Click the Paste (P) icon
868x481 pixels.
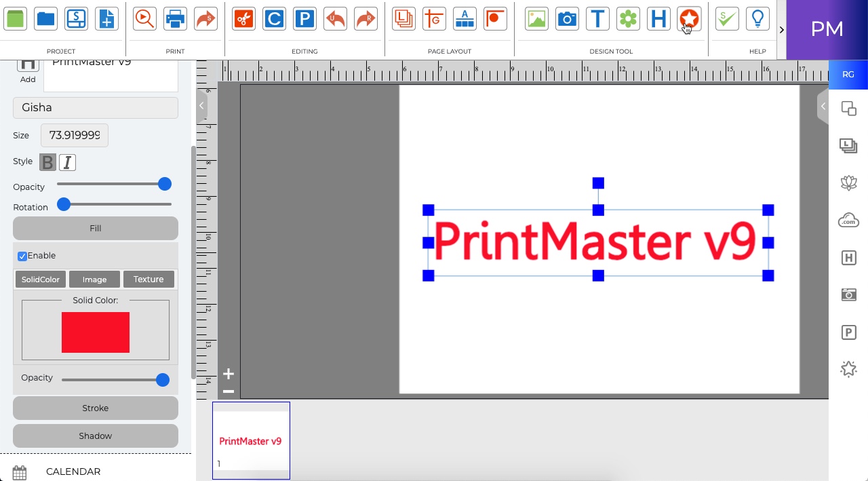coord(304,19)
